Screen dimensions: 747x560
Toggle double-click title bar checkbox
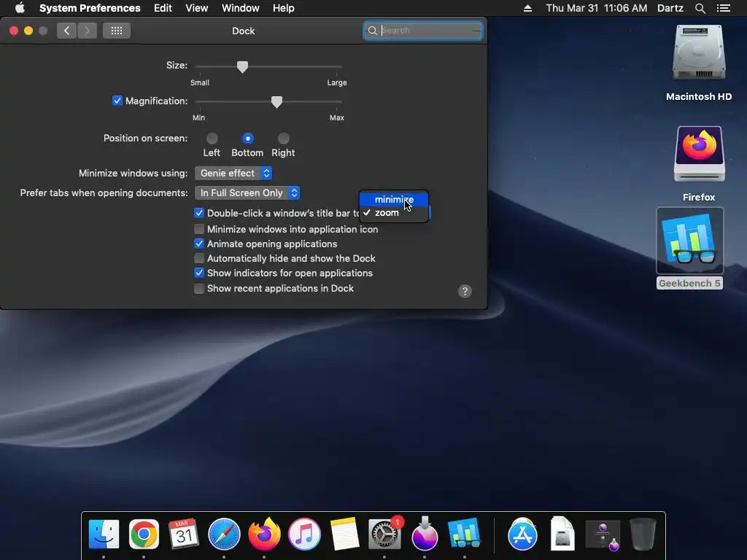tap(199, 213)
